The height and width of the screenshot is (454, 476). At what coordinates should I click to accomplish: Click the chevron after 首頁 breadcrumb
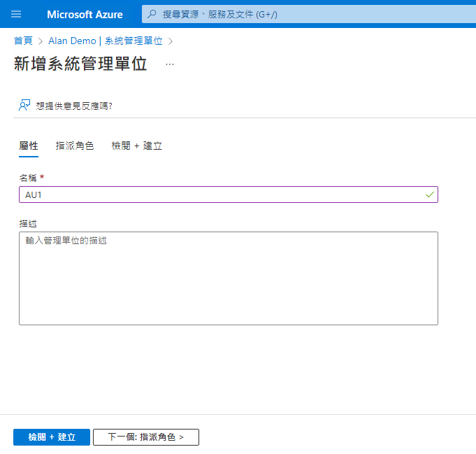[41, 41]
